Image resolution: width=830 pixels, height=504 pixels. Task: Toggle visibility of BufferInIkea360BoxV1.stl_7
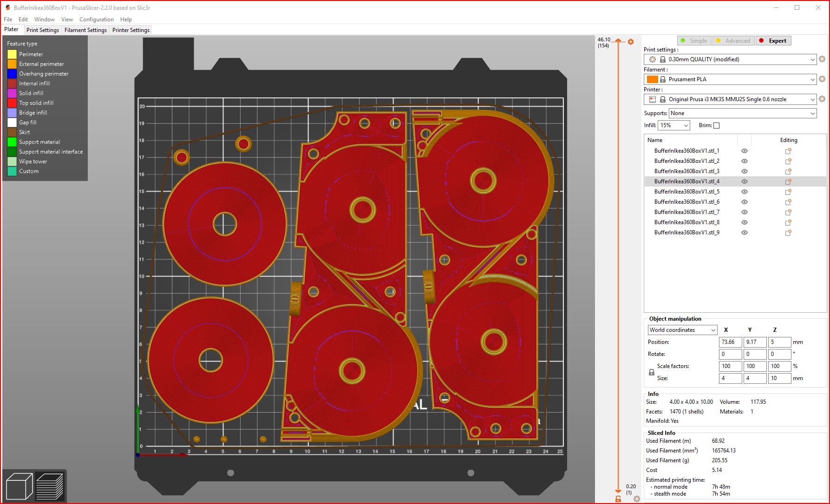click(745, 212)
